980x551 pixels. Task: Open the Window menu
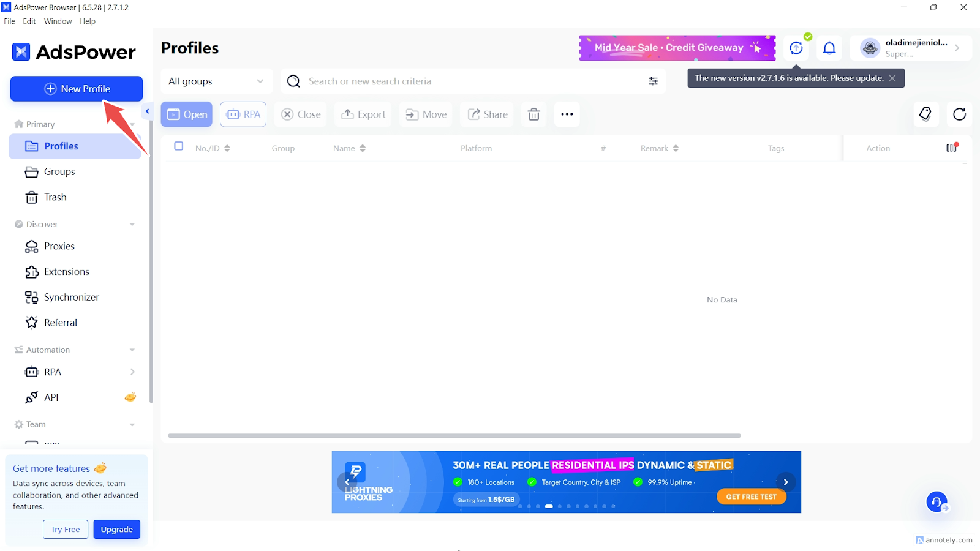pyautogui.click(x=58, y=21)
